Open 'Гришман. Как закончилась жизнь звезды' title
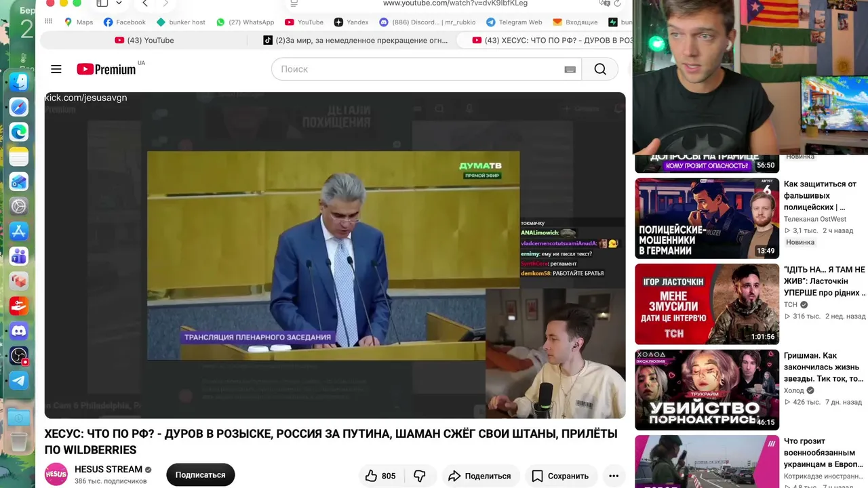The height and width of the screenshot is (488, 868). pos(823,367)
